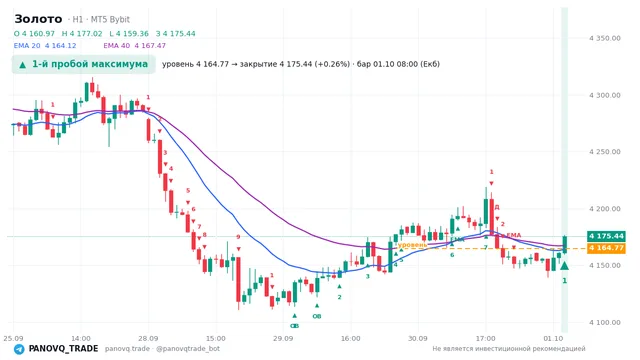Click the "Золото" instrument title
The image size is (640, 360).
click(x=38, y=19)
